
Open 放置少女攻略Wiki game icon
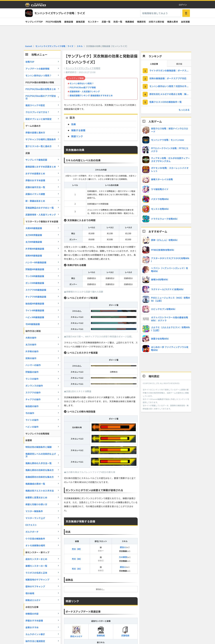tap(146, 339)
